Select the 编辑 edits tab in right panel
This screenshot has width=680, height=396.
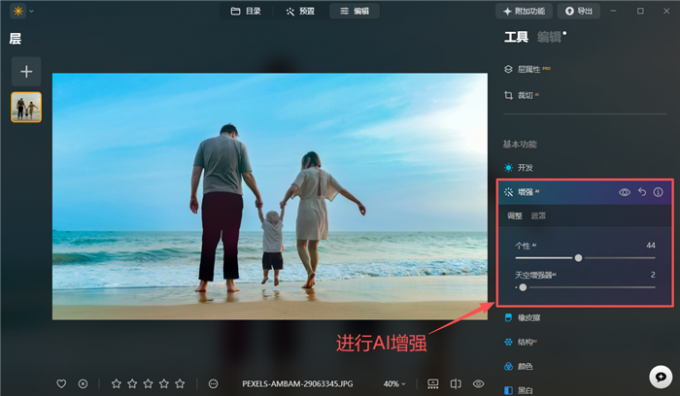click(549, 37)
